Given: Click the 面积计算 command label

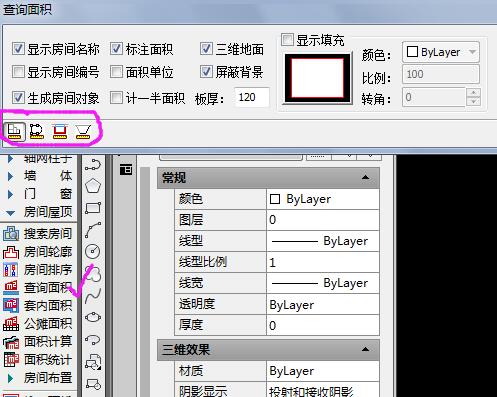Looking at the screenshot, I should click(x=48, y=341).
